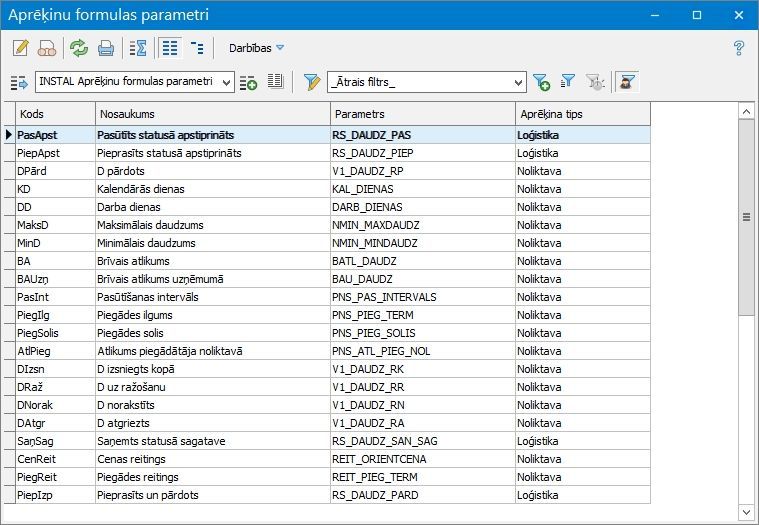Click the V1_DAUDZ_RN parameter cell
Viewport: 759px width, 525px height.
[x=423, y=405]
